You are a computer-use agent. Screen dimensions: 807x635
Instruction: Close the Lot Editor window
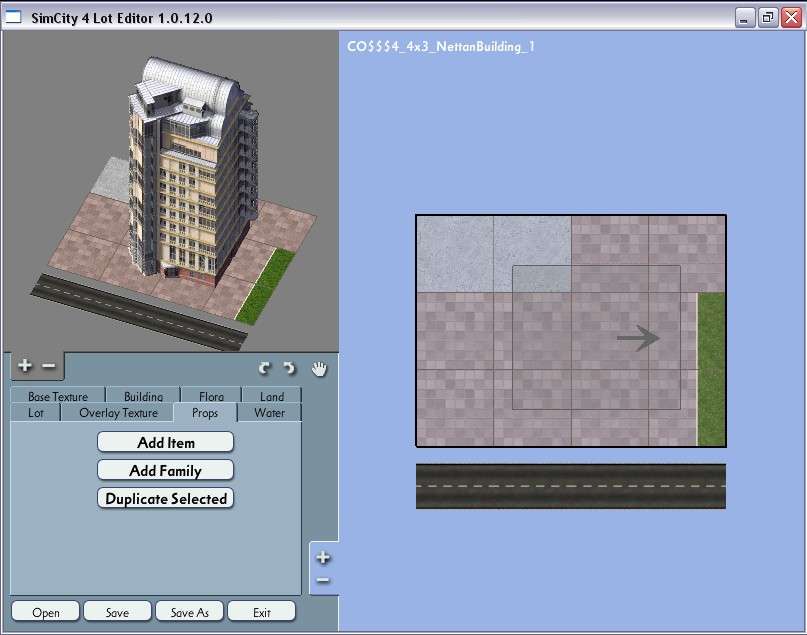click(791, 17)
